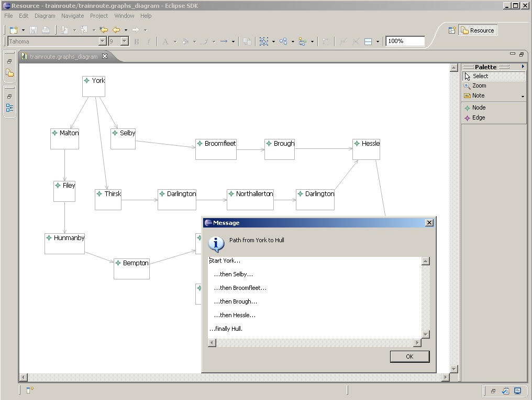Expand the Note tool dropdown in Palette
Image resolution: width=532 pixels, height=400 pixels.
click(x=523, y=97)
